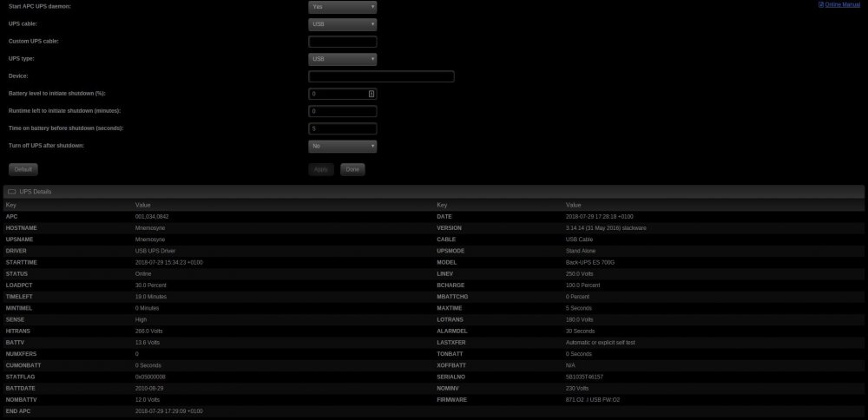Click the Done button
Image resolution: width=868 pixels, height=420 pixels.
(x=352, y=169)
